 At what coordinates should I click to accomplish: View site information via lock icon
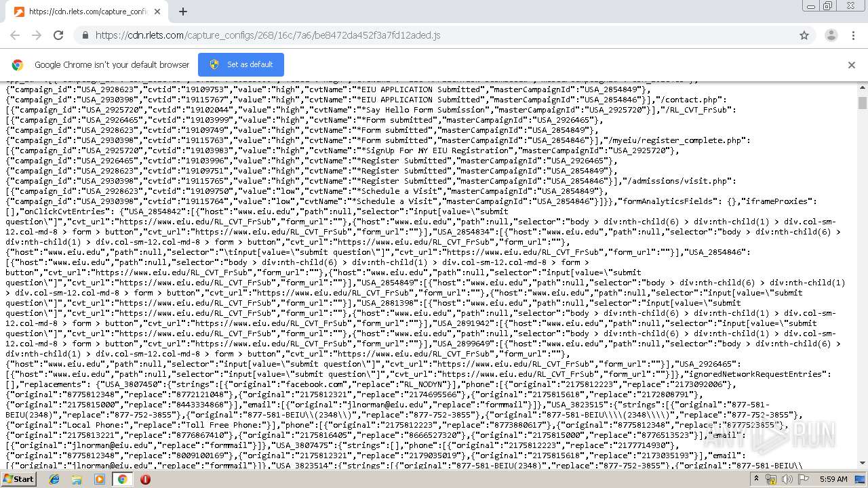click(85, 35)
